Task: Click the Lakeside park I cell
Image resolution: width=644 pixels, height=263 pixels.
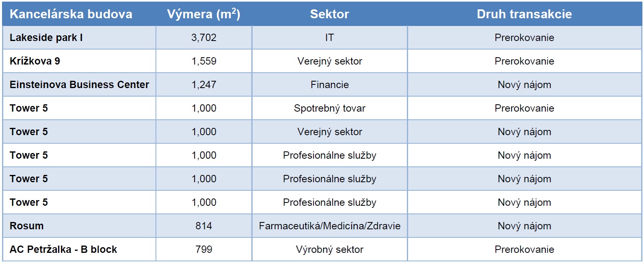Action: [46, 38]
